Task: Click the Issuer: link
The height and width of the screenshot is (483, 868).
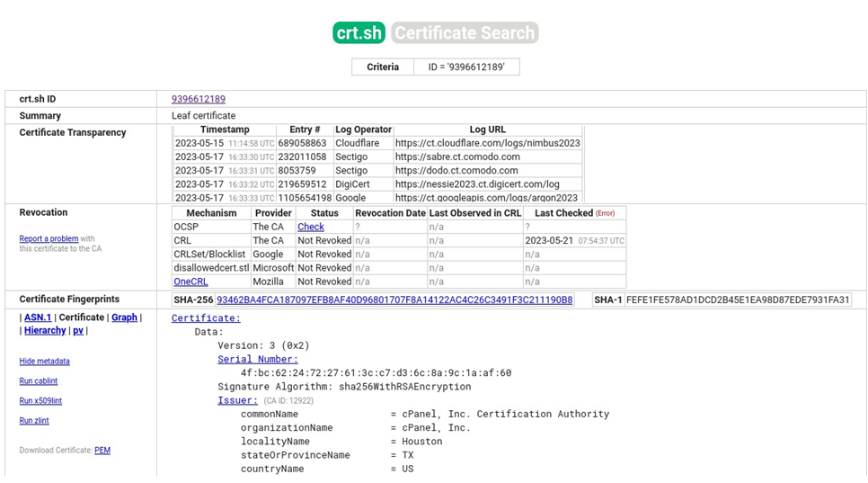Action: 237,400
